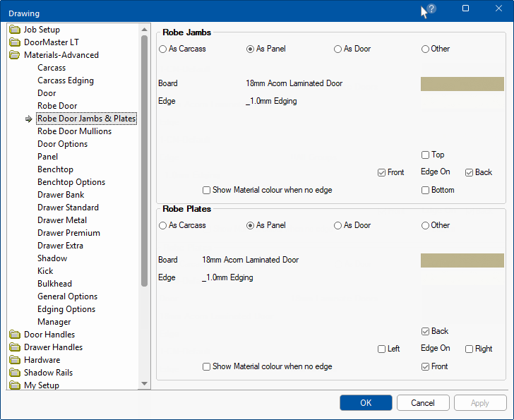Go to the Door materials page

47,93
